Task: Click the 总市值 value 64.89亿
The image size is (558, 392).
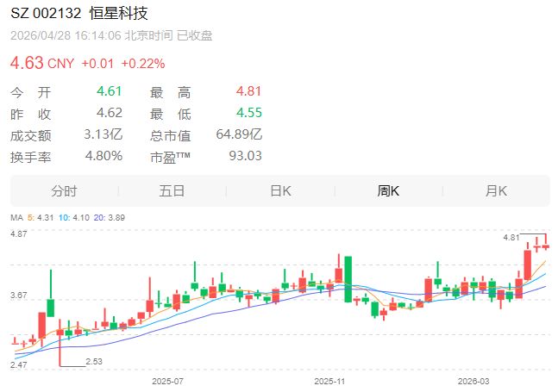Action: pos(239,134)
